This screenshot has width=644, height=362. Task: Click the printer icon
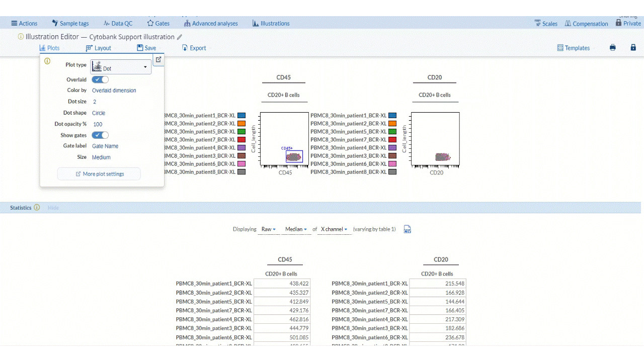(x=612, y=48)
